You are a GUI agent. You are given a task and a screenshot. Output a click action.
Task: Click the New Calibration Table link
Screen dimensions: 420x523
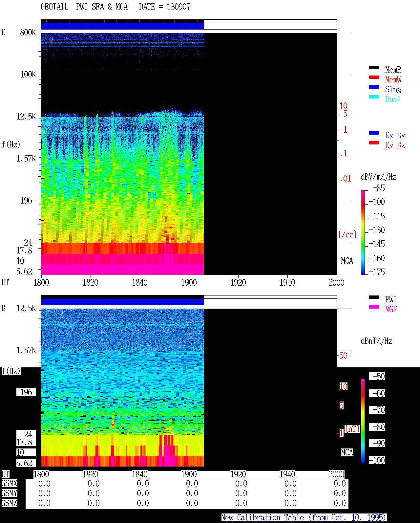click(x=304, y=517)
